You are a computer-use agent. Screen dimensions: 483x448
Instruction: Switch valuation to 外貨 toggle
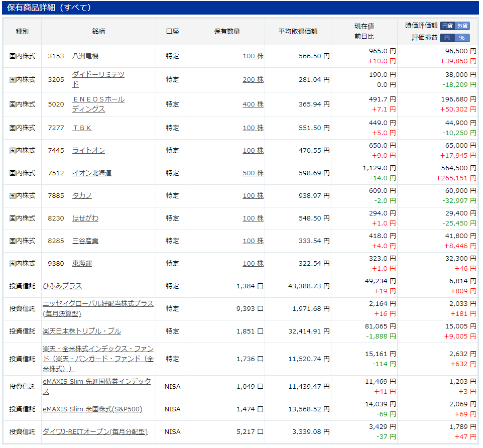pos(462,26)
